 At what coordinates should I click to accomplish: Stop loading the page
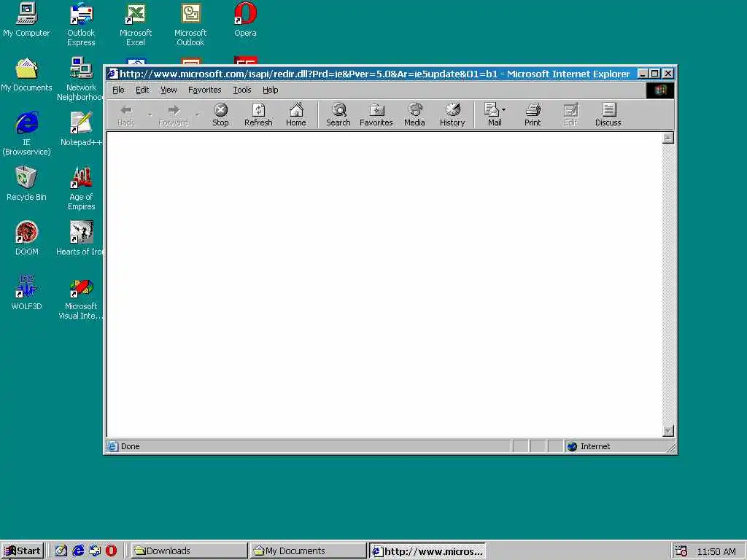click(x=220, y=115)
